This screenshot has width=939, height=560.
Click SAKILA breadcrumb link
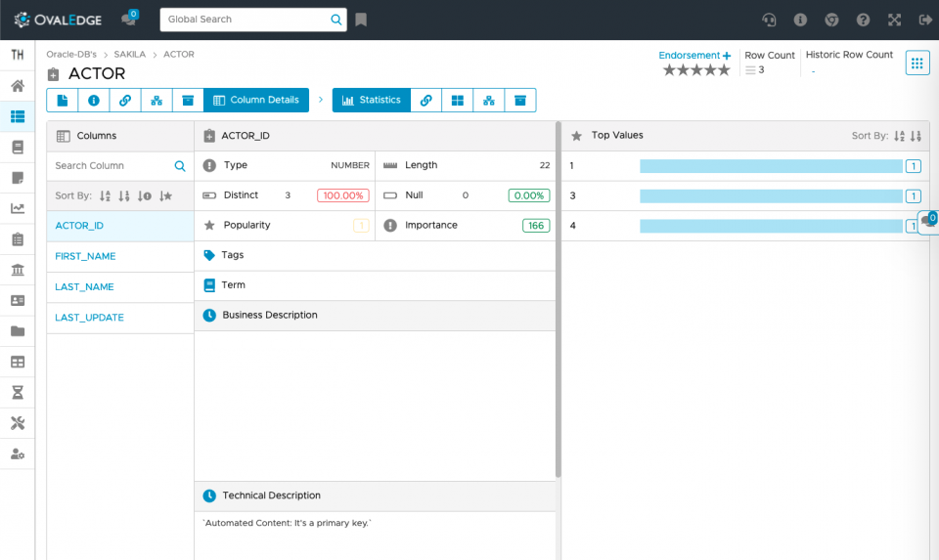tap(130, 54)
